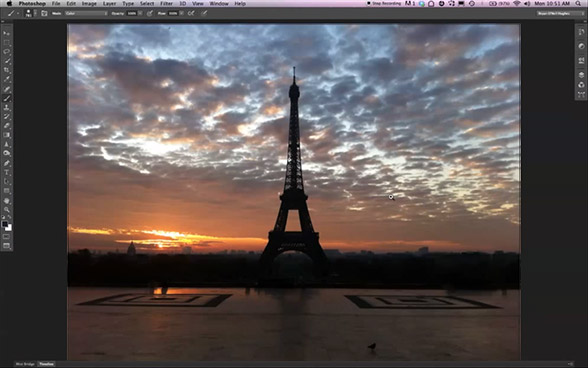Open the workspace switcher dropdown
Image resolution: width=588 pixels, height=368 pixels.
tap(560, 13)
